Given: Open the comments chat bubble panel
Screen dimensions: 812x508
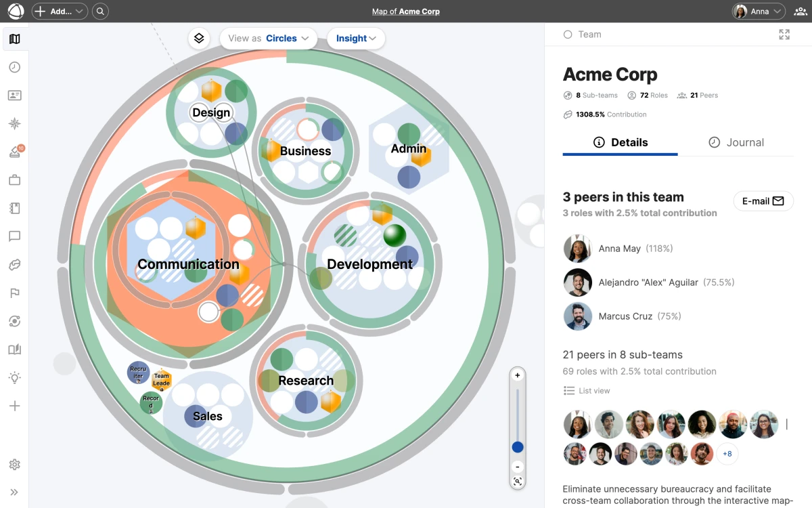Looking at the screenshot, I should tap(15, 236).
